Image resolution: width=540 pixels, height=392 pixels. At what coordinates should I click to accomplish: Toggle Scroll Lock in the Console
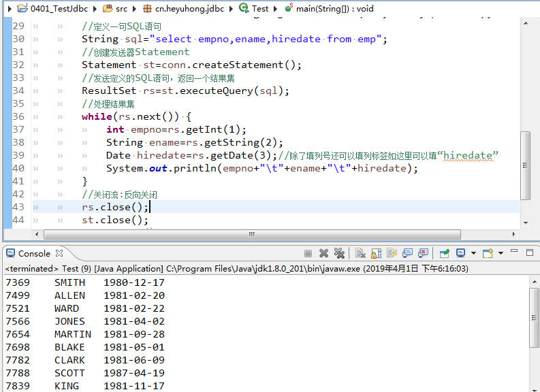376,254
